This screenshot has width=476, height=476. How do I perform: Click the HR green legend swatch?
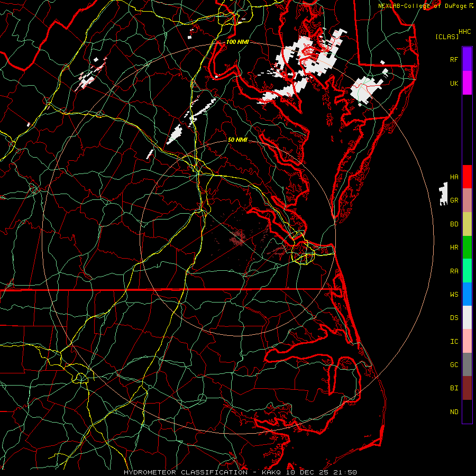tap(467, 247)
